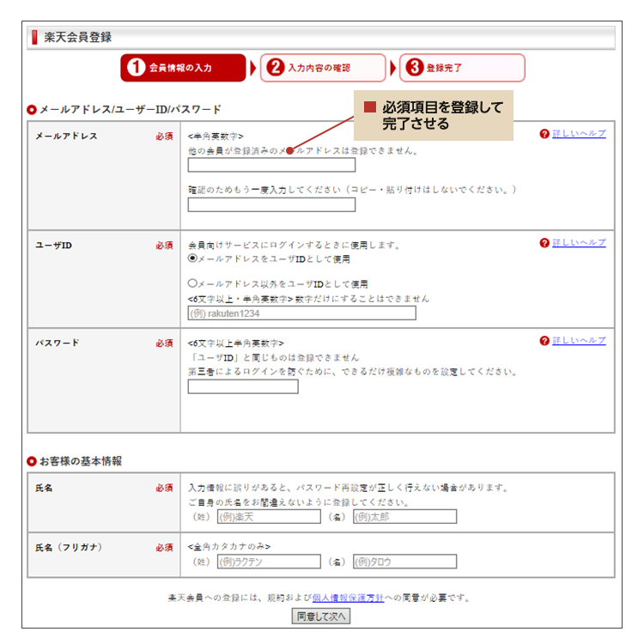The image size is (644, 644).
Task: Open 詳しいヘルプ link for ユーザID
Action: [x=579, y=242]
